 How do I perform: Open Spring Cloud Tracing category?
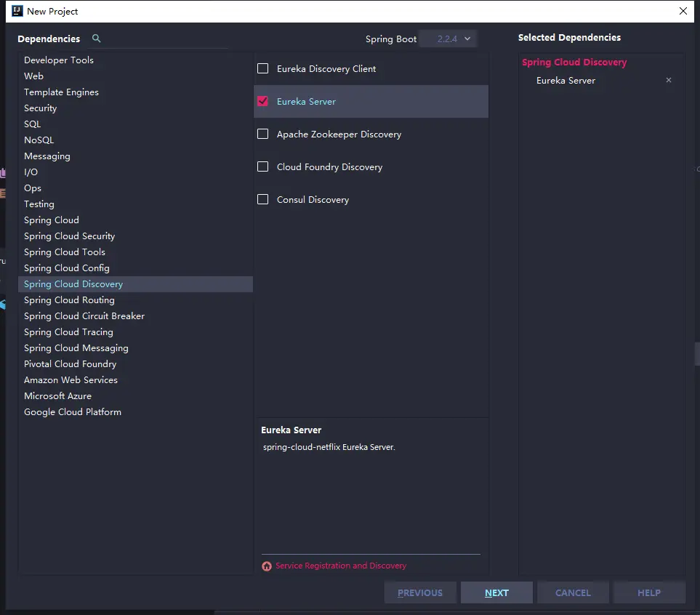click(136, 331)
